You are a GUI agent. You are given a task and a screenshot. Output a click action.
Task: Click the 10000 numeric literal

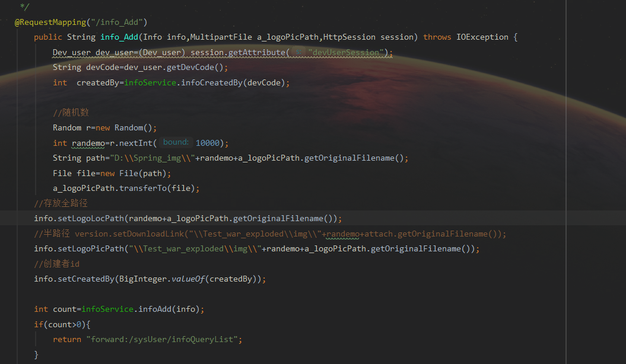(x=208, y=143)
